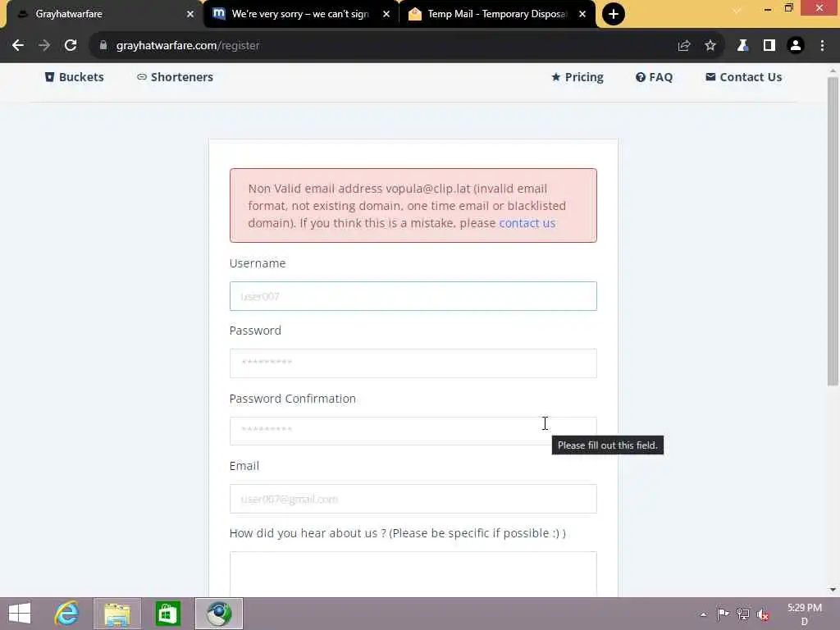
Task: Close the Temp Mail tab
Action: click(x=582, y=14)
